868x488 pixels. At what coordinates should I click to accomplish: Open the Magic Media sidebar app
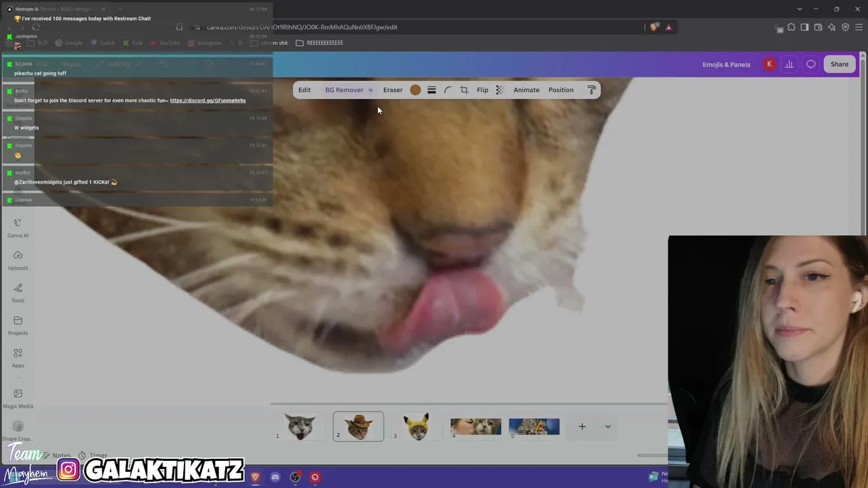(18, 399)
